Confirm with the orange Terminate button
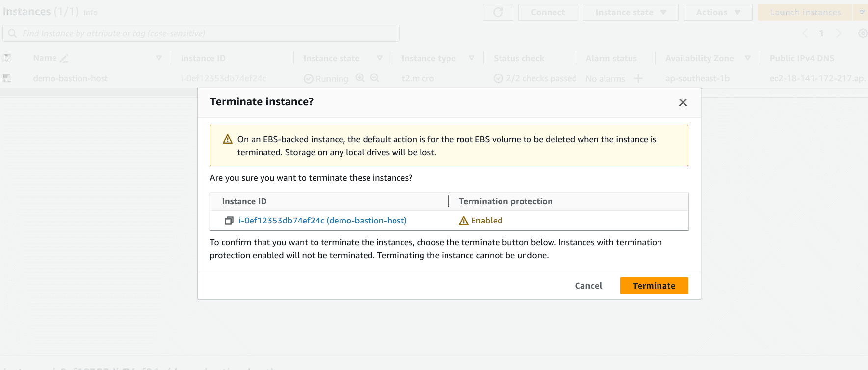 tap(654, 286)
